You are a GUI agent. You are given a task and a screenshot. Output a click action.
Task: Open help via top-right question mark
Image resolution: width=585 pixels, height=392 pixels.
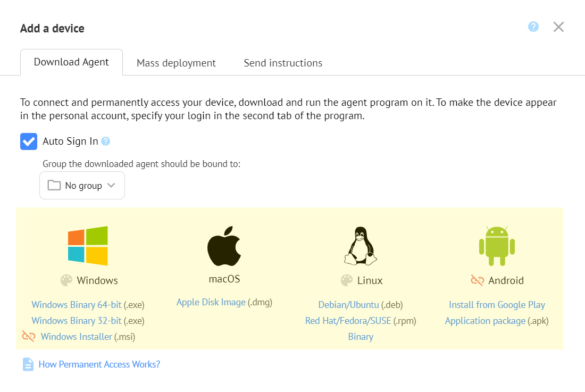pyautogui.click(x=533, y=27)
